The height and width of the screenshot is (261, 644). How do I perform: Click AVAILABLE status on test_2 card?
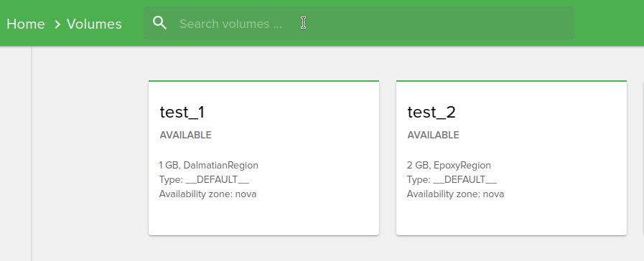[x=434, y=135]
